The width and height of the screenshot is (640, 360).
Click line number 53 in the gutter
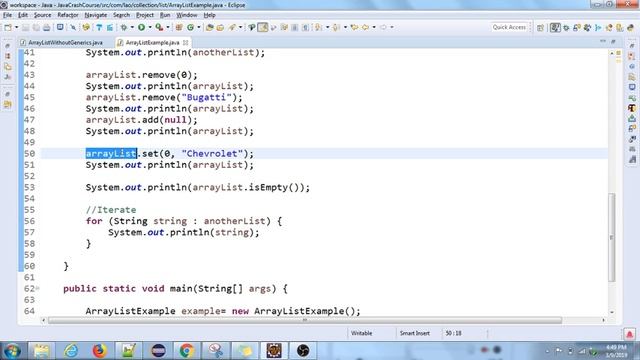(x=29, y=187)
